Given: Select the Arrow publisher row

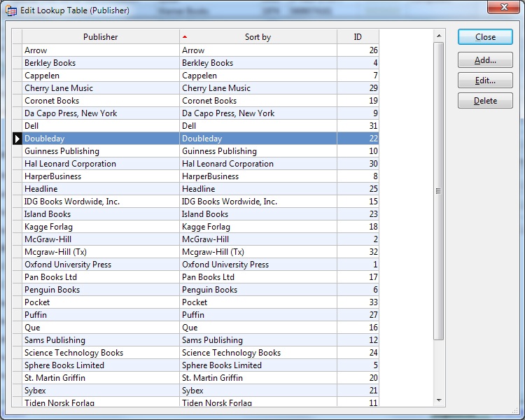Looking at the screenshot, I should point(100,50).
